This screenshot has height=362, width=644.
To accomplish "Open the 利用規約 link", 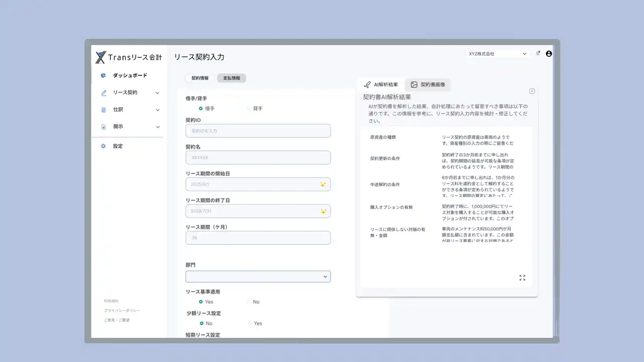I will click(111, 301).
